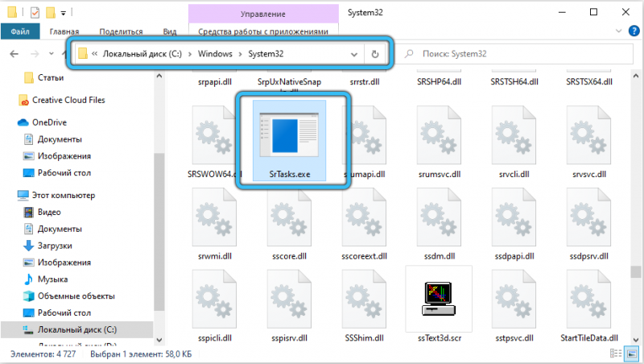Select the ssdpapi.dll file icon
This screenshot has height=364, width=644.
[514, 217]
